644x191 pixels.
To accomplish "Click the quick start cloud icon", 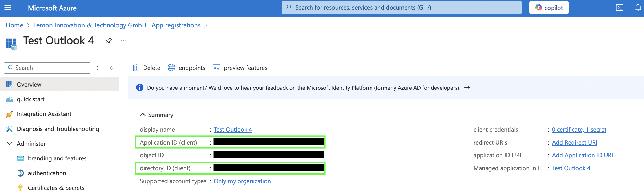I will pyautogui.click(x=9, y=99).
